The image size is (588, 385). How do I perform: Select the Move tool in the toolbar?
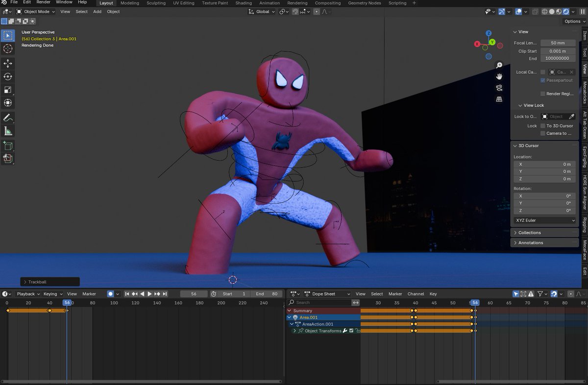pos(8,63)
